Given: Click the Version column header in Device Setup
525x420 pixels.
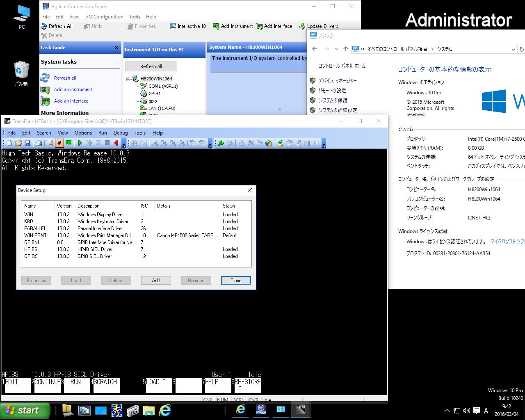Looking at the screenshot, I should coord(64,206).
